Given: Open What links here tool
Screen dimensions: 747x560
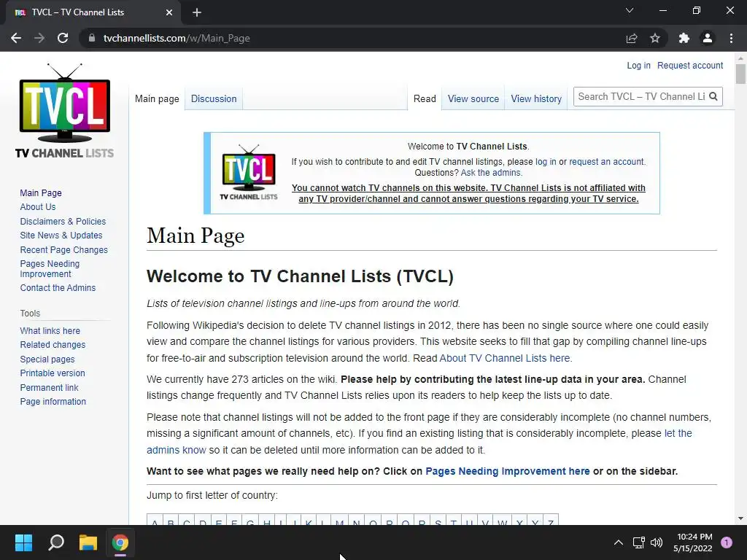Looking at the screenshot, I should (x=50, y=330).
